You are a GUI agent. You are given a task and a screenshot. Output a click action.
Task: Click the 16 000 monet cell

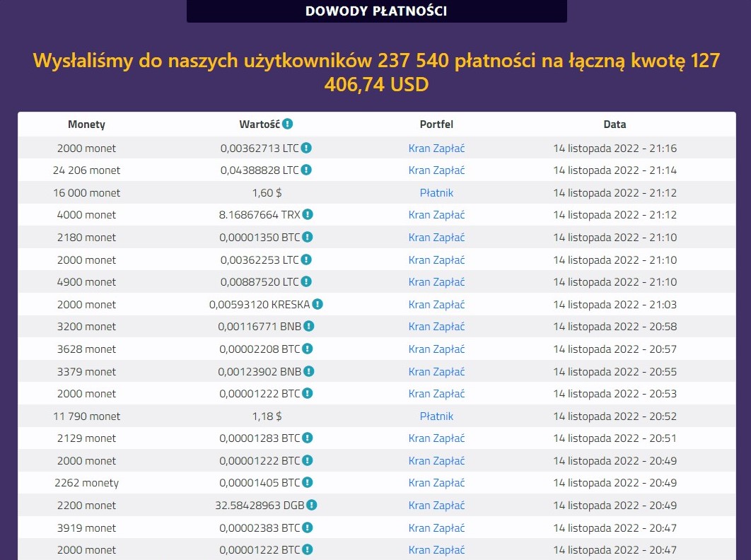[x=87, y=193]
